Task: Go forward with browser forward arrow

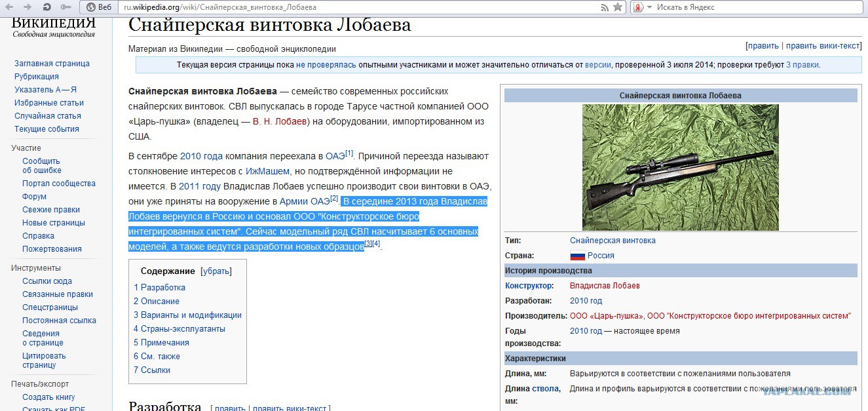Action: 27,7
